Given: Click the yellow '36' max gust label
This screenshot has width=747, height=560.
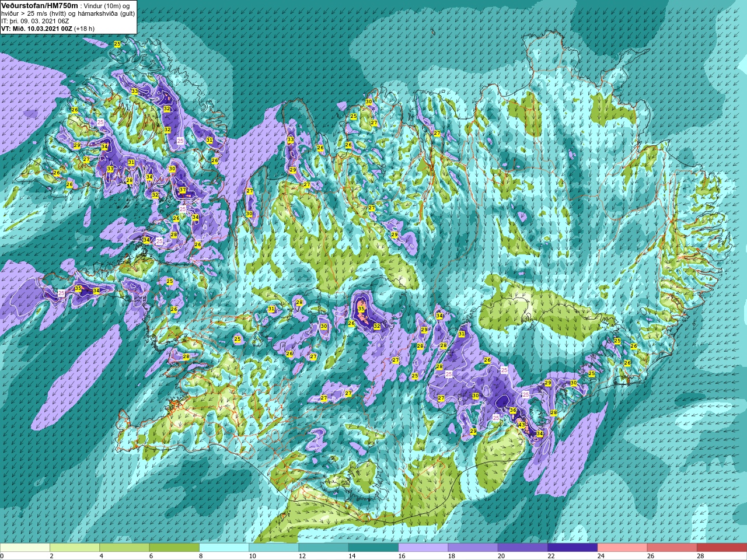Looking at the screenshot, I should tap(513, 411).
